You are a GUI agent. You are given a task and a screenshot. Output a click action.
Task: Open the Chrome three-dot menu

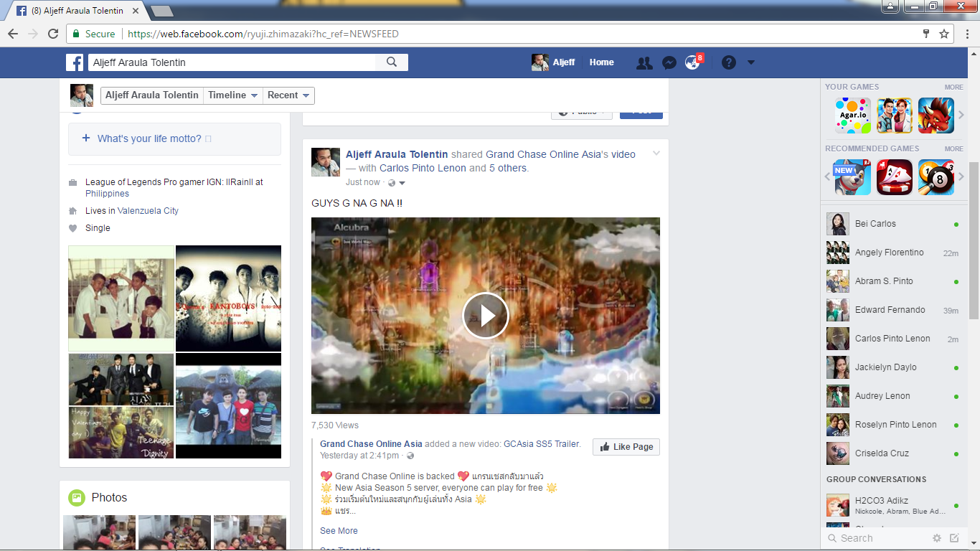(x=968, y=34)
